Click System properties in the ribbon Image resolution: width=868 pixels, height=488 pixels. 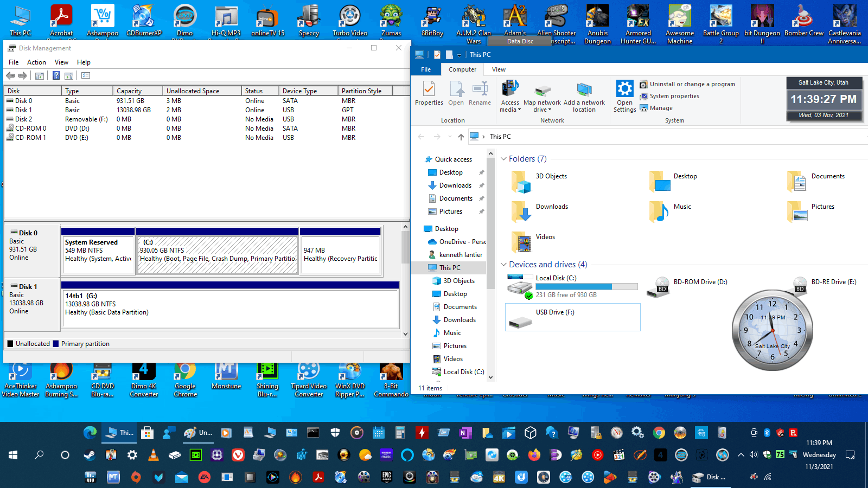pyautogui.click(x=669, y=96)
